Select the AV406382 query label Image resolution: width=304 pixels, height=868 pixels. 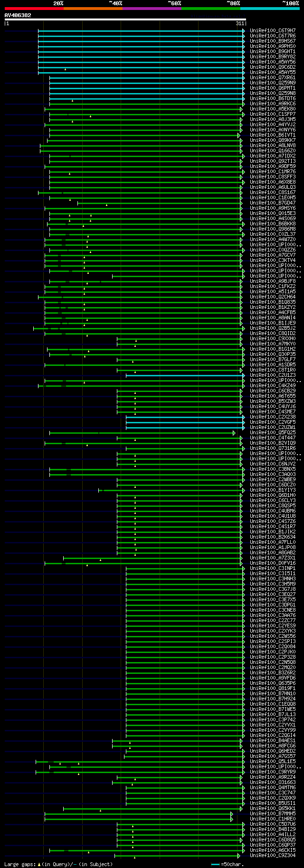click(x=18, y=15)
